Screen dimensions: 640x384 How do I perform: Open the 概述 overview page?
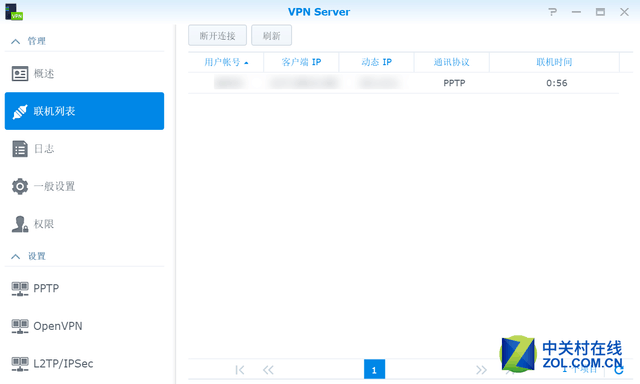[84, 74]
